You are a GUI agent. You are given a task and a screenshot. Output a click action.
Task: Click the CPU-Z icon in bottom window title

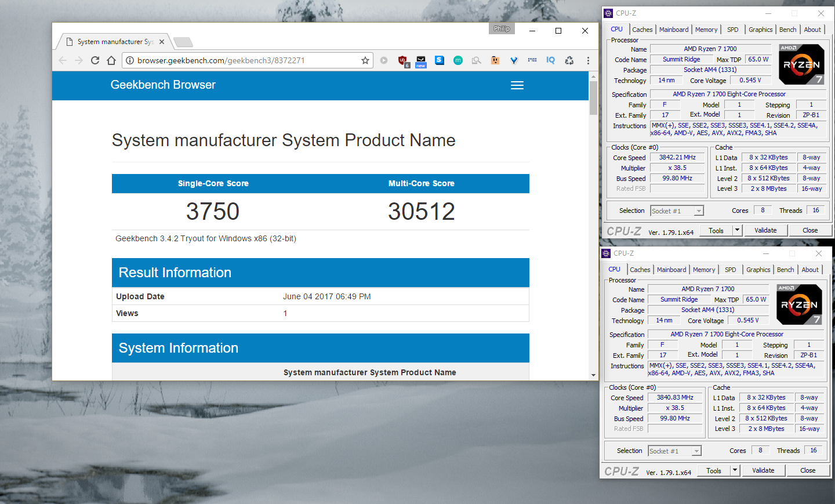click(606, 253)
